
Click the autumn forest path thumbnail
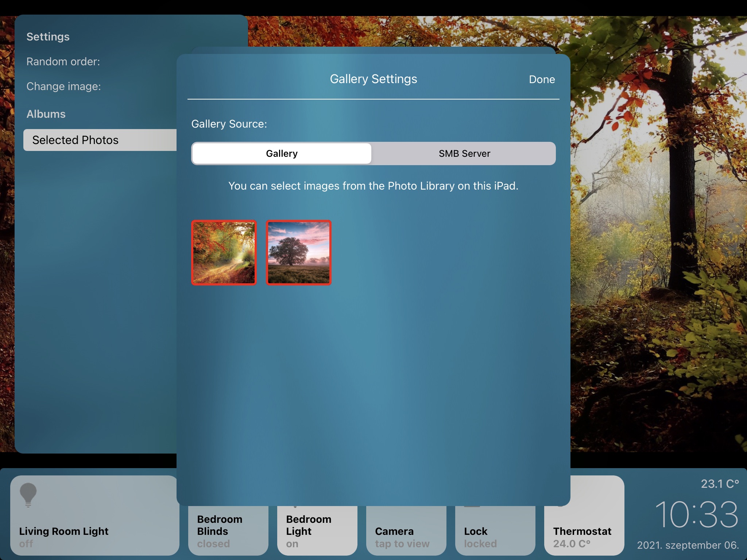pyautogui.click(x=224, y=252)
